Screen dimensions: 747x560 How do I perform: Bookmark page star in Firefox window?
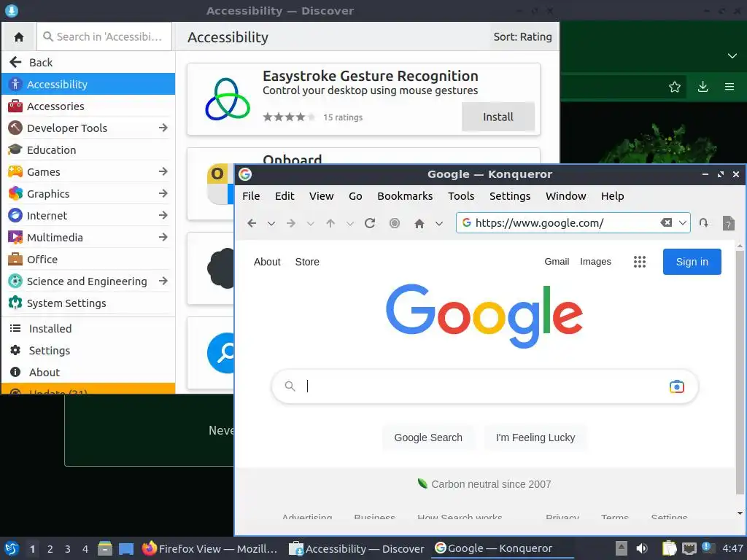[x=674, y=87]
